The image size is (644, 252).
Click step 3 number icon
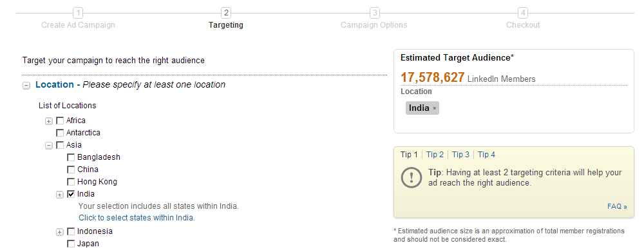tap(374, 13)
